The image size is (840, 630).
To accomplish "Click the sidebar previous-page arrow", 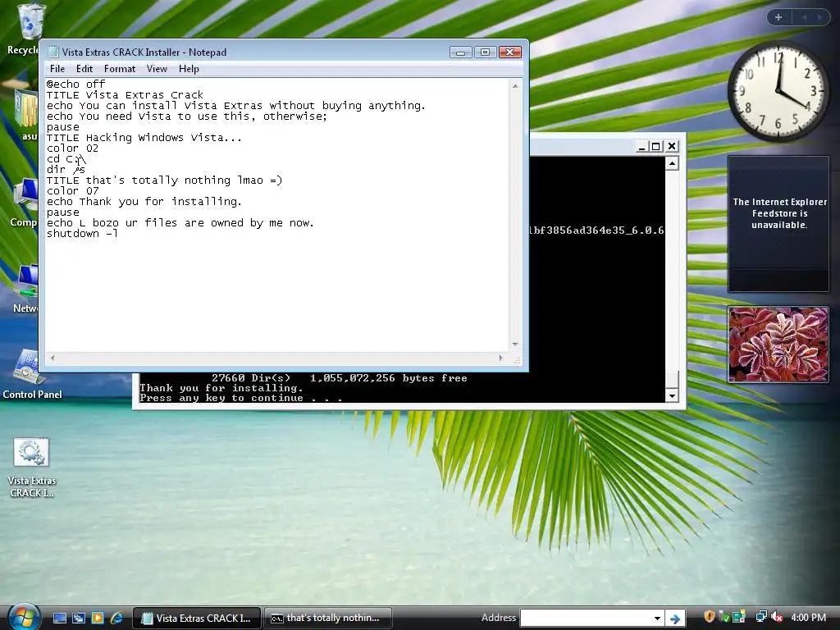I will 804,17.
